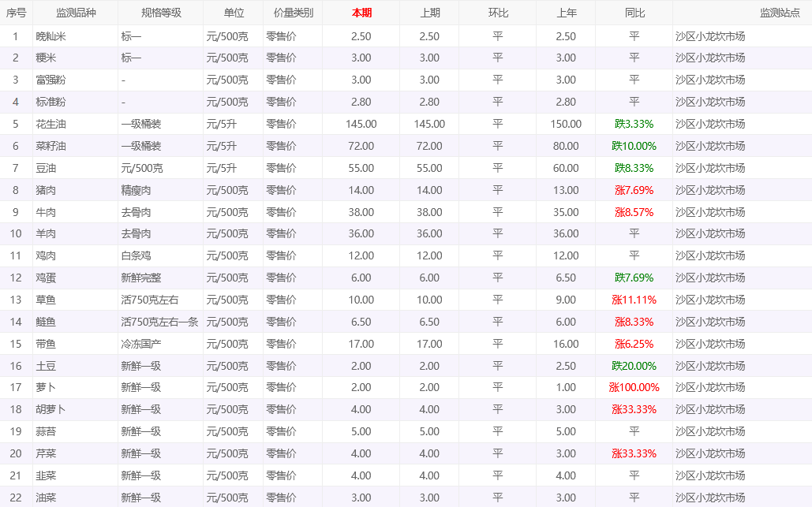812x507 pixels.
Task: Click the 跌10.00% value for 菜籽油
Action: 634,146
